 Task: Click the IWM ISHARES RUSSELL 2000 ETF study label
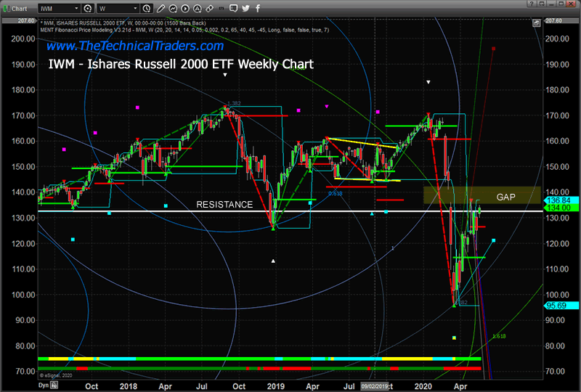[x=123, y=23]
